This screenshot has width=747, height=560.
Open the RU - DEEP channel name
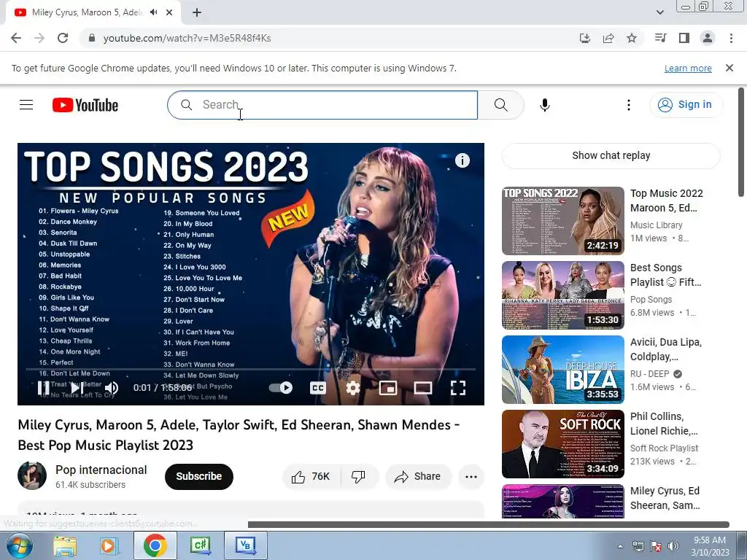click(649, 374)
